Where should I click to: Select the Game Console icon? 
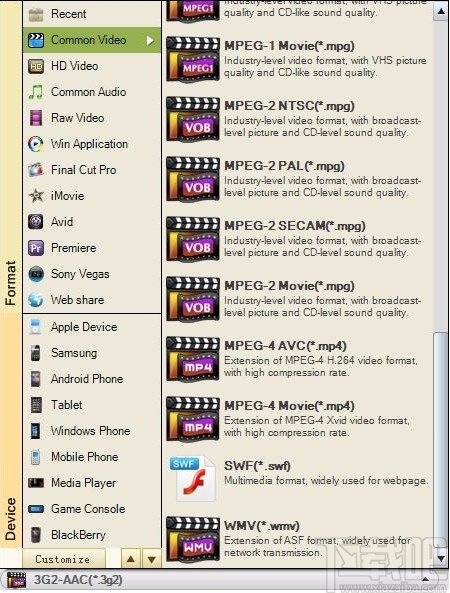coord(36,509)
